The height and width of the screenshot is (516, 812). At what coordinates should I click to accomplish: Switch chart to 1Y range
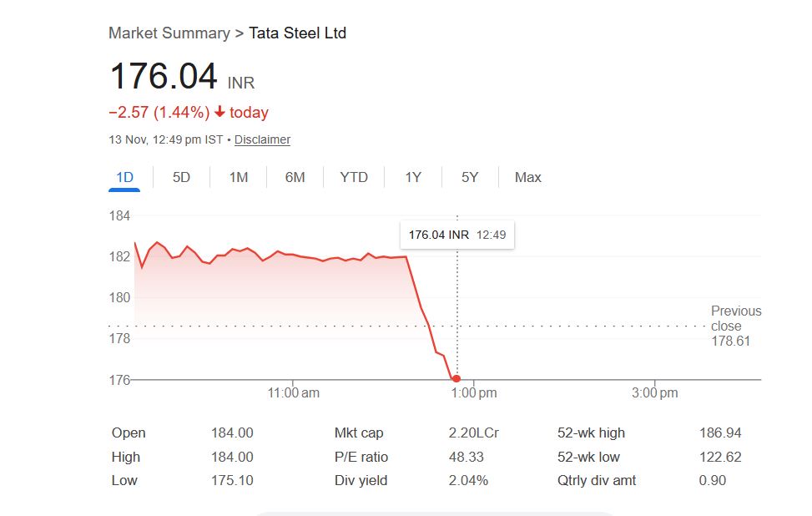click(x=413, y=177)
